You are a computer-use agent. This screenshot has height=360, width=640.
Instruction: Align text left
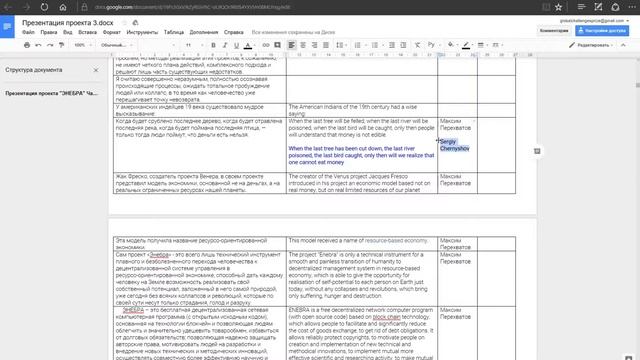(291, 45)
